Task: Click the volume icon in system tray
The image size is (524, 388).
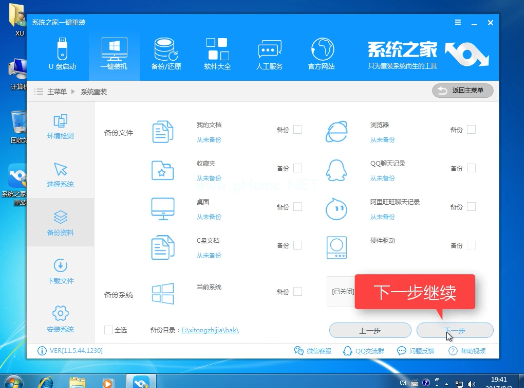Action: tap(472, 384)
